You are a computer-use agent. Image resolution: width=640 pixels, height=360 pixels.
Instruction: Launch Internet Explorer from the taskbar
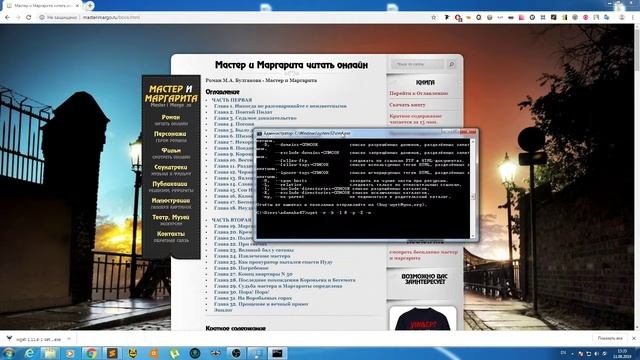tap(29, 353)
